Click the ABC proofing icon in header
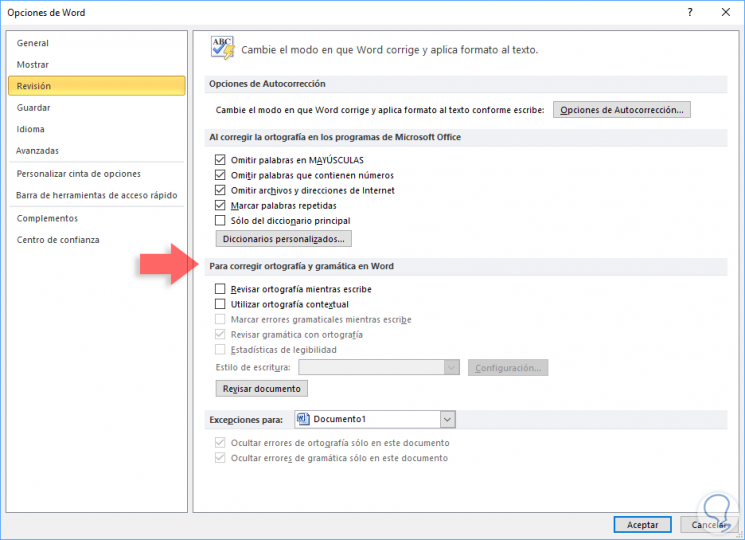This screenshot has height=540, width=745. point(223,48)
